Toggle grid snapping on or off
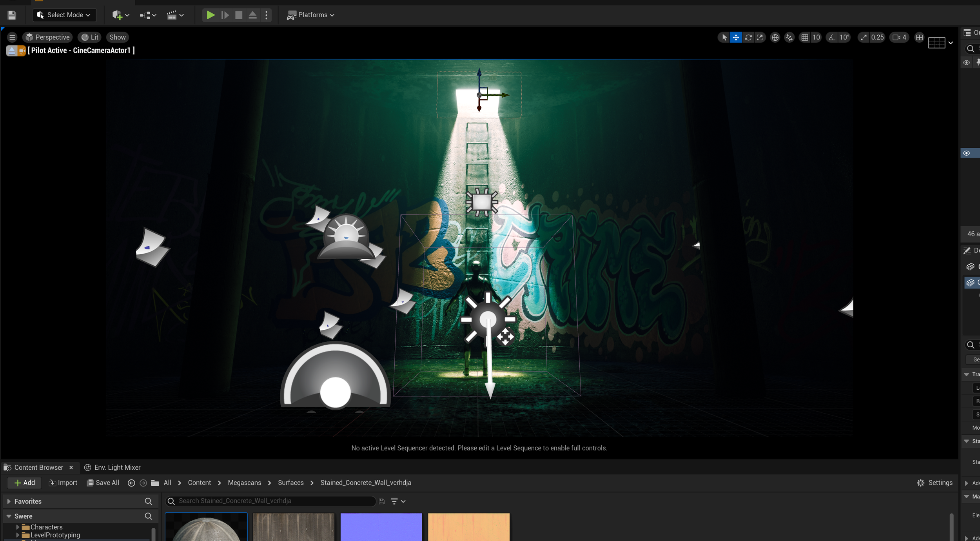Viewport: 980px width, 541px height. 804,37
